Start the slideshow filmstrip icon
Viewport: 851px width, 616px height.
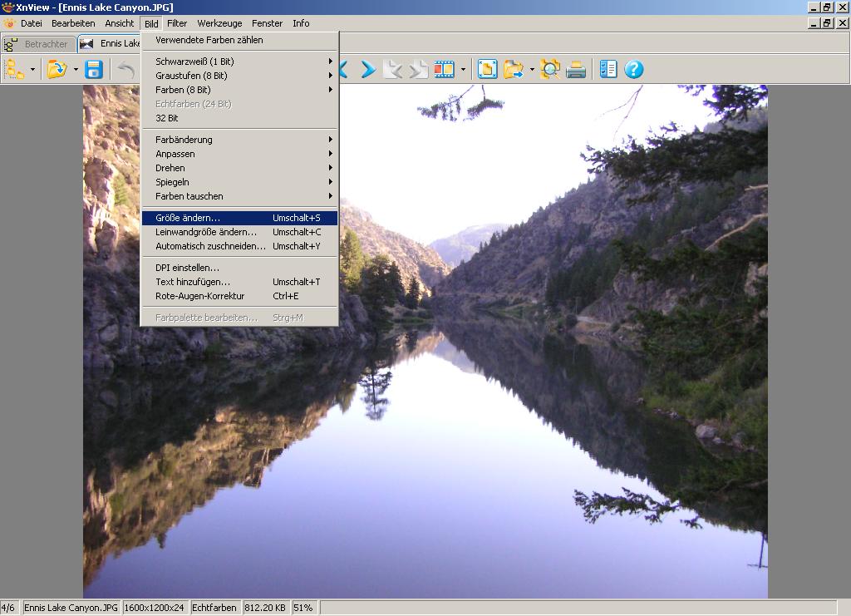[445, 70]
